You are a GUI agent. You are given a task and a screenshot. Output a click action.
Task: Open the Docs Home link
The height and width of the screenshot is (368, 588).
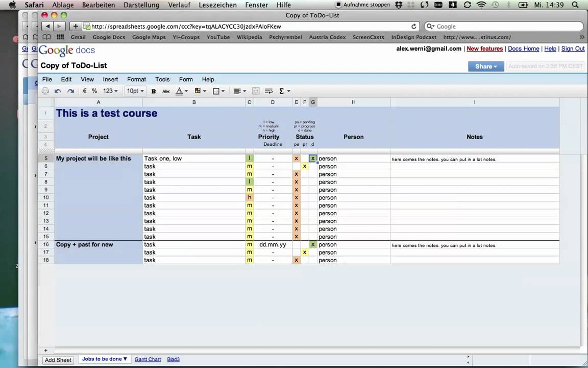(x=524, y=49)
